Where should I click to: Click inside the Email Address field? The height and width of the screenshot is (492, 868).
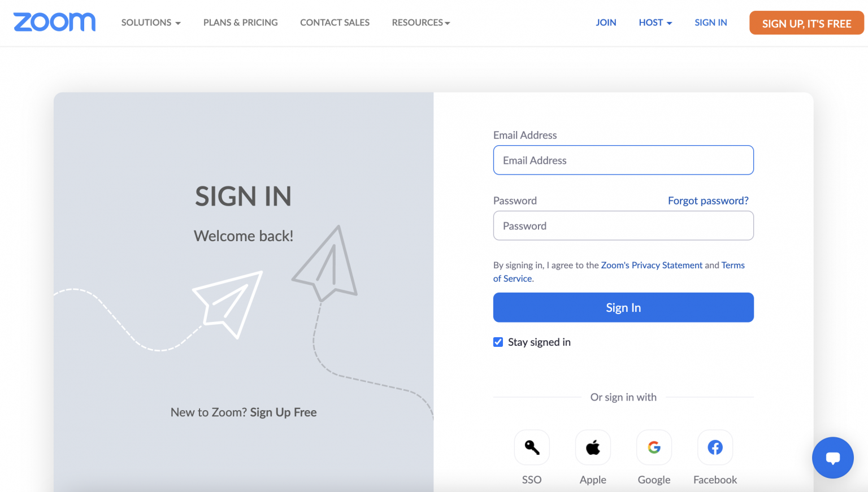623,160
